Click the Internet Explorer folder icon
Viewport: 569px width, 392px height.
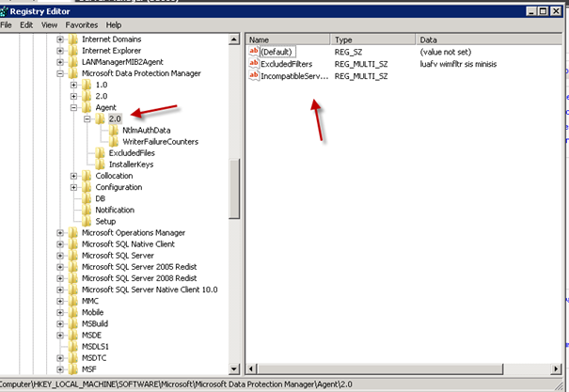tap(73, 51)
